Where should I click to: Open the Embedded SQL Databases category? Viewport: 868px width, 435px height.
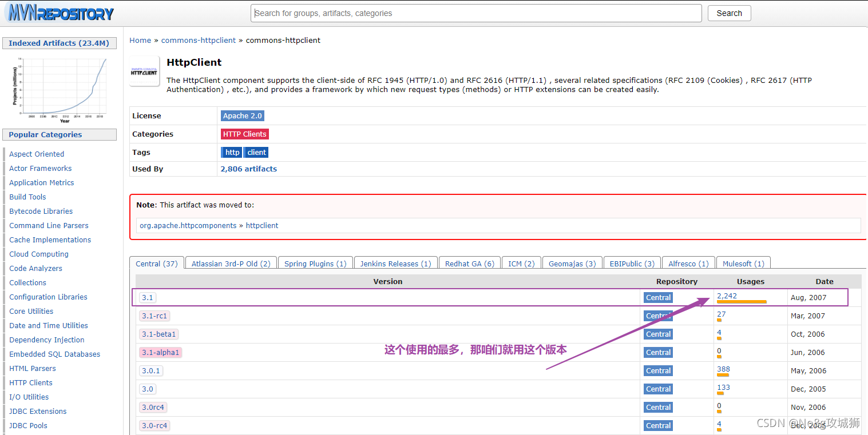point(54,354)
